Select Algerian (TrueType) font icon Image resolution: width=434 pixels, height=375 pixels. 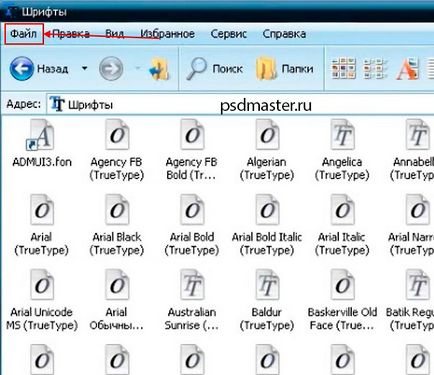[267, 135]
